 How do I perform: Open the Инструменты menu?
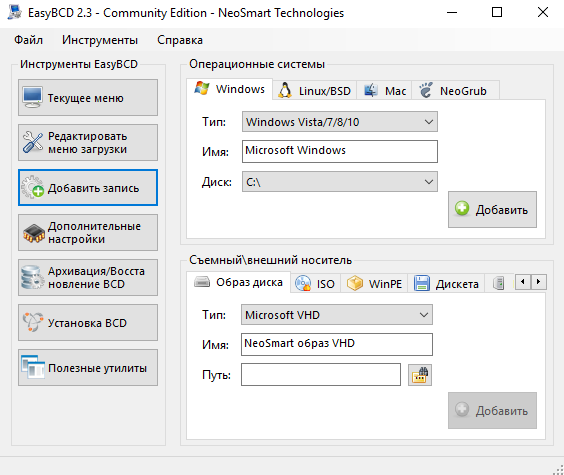click(x=100, y=40)
